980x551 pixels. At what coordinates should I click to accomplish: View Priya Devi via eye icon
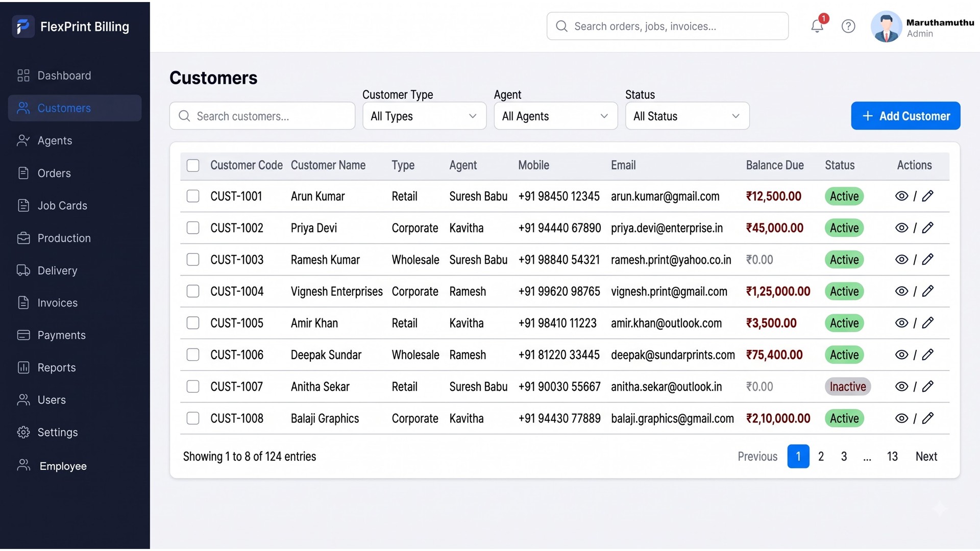pyautogui.click(x=902, y=228)
